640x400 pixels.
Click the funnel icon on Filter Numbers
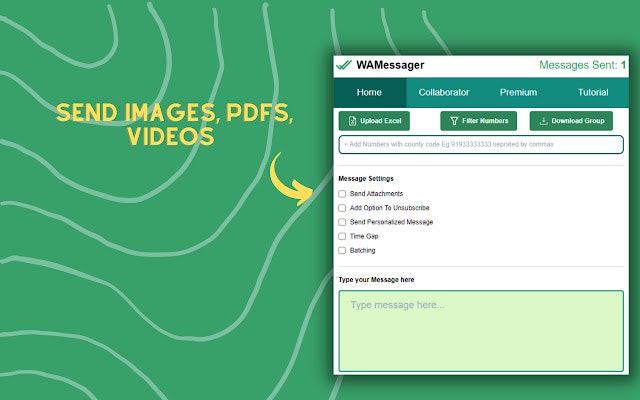[454, 121]
